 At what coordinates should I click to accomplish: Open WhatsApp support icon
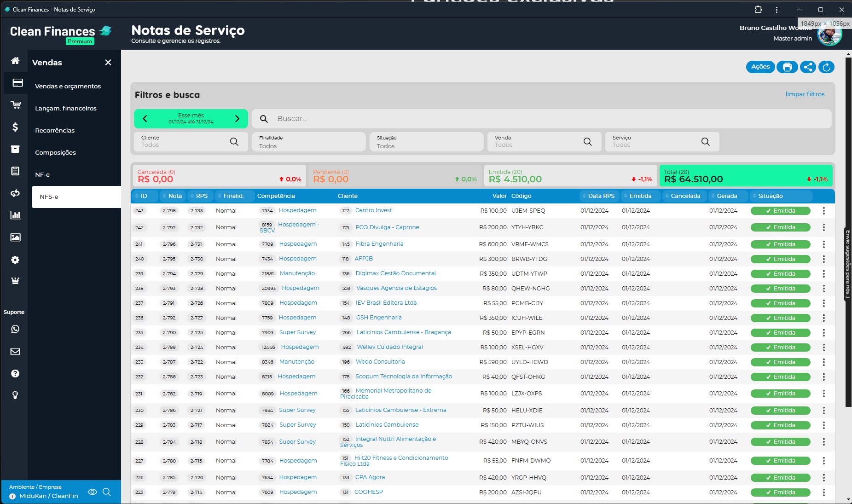click(x=15, y=329)
